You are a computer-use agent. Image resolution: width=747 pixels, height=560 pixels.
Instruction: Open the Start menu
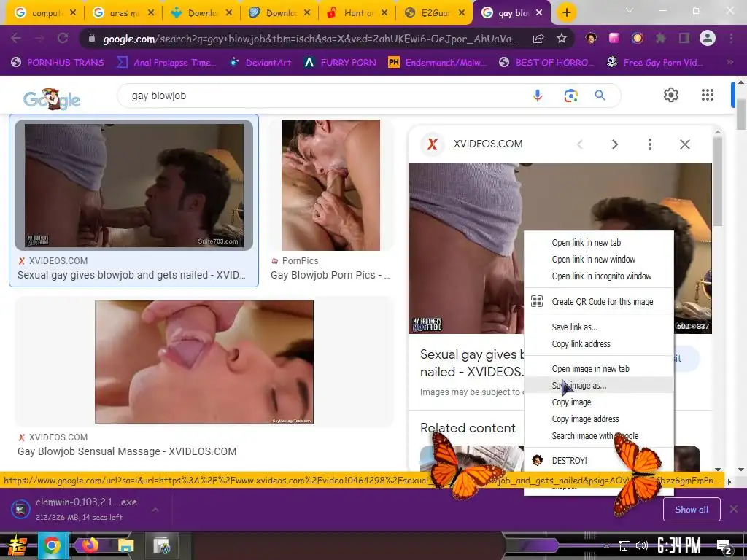16,545
